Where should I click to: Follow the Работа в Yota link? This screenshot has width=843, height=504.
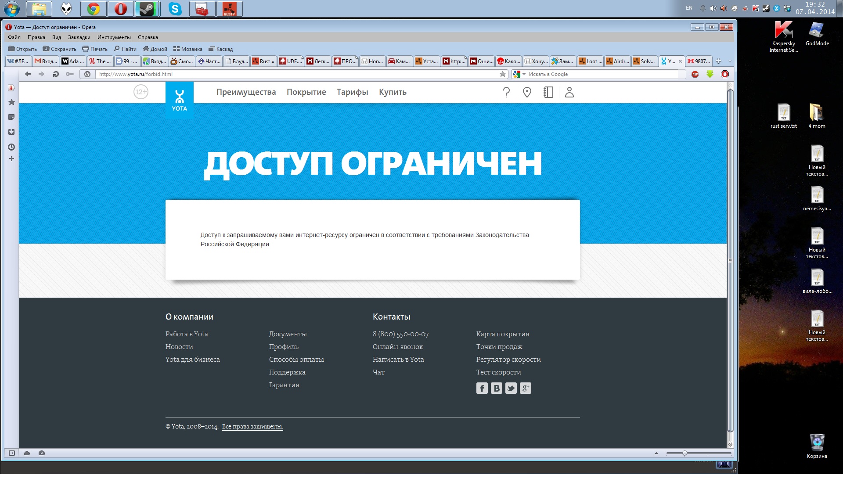(x=187, y=334)
